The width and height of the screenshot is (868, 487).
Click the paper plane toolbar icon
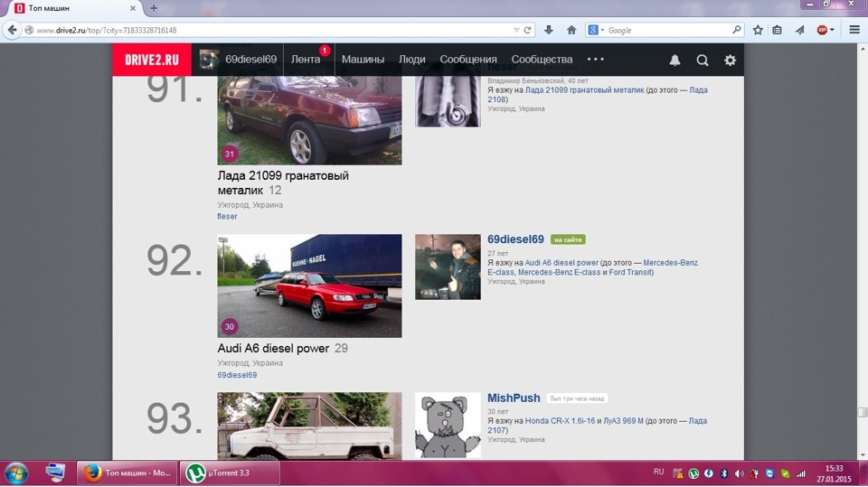pos(800,30)
